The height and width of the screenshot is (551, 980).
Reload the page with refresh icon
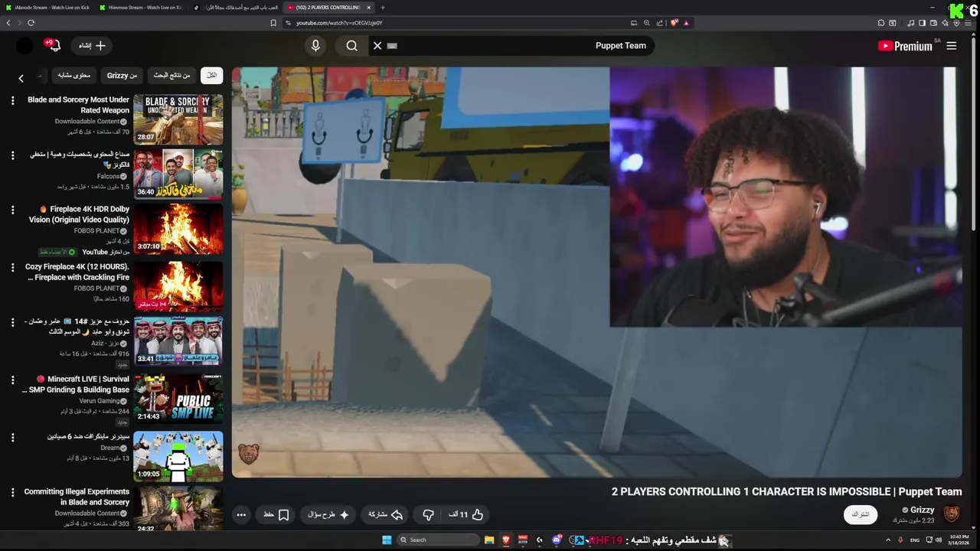pos(31,23)
